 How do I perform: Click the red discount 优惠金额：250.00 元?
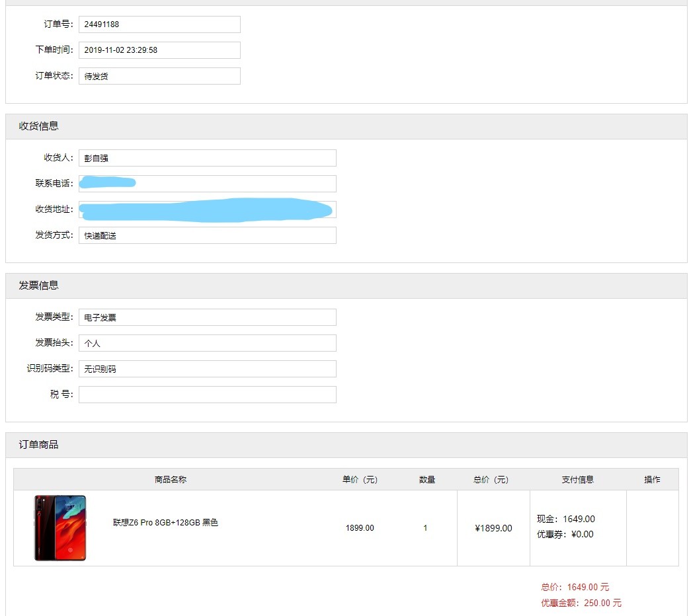coord(581,603)
